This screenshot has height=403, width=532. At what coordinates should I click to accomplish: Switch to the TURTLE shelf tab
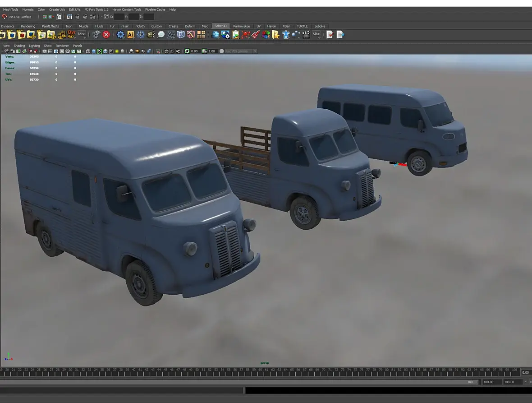tap(302, 26)
